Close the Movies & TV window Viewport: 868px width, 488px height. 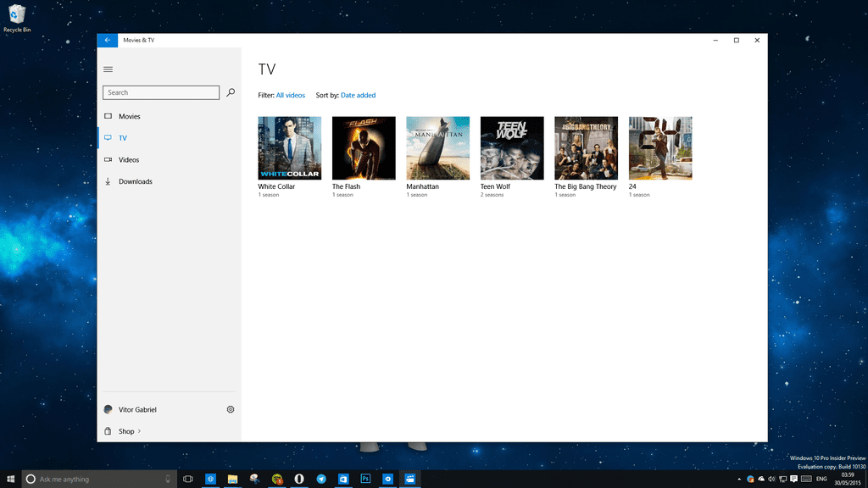tap(757, 41)
